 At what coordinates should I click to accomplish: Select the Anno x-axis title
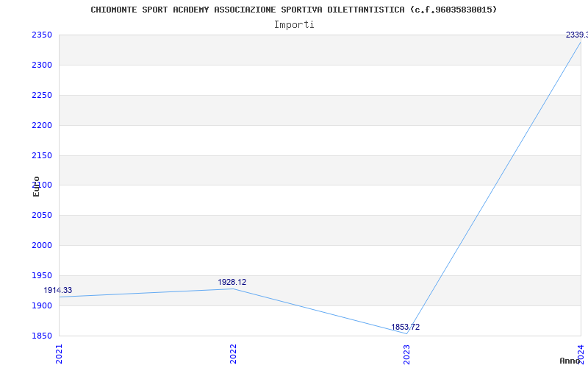coord(570,361)
